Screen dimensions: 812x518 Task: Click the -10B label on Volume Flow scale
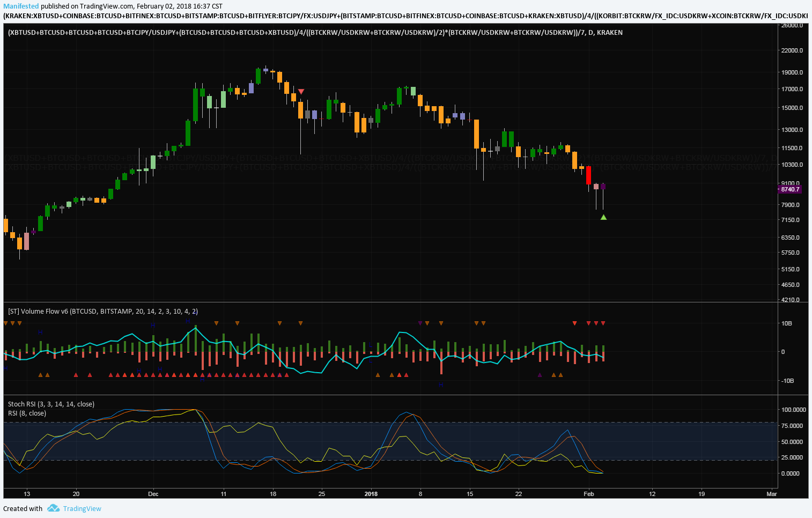pyautogui.click(x=787, y=381)
